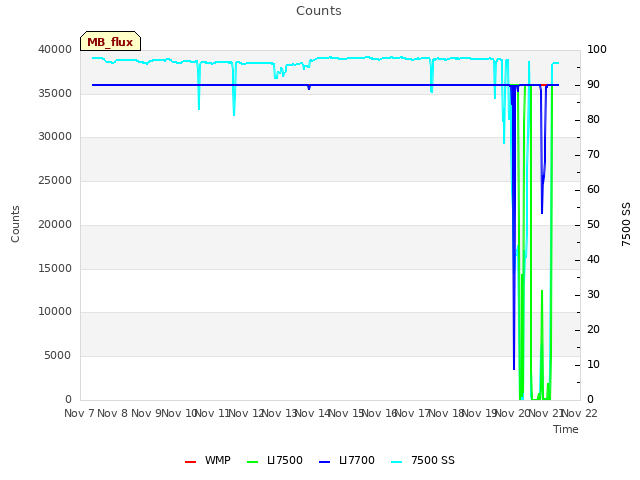Click the 10000 left axis tick label
640x480 pixels.
point(55,311)
